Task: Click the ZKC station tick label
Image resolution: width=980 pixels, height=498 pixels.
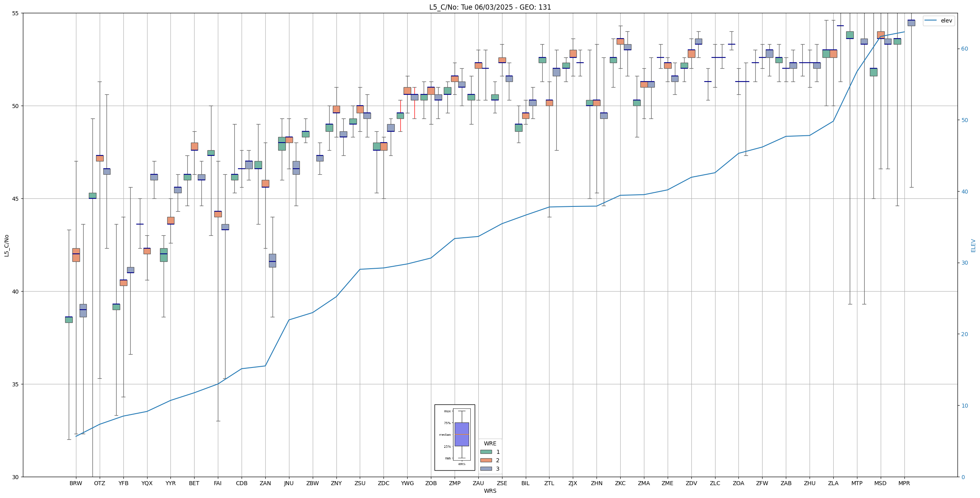Action: (620, 483)
